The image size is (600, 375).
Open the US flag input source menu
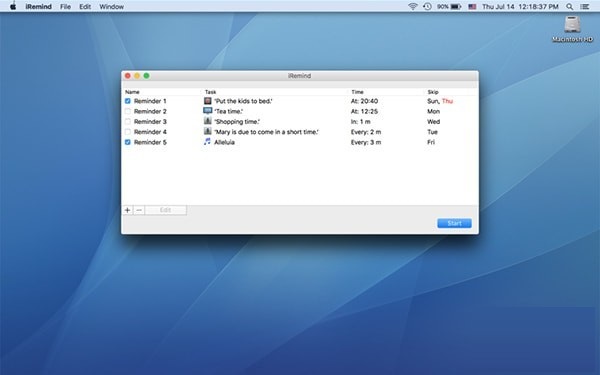coord(472,7)
